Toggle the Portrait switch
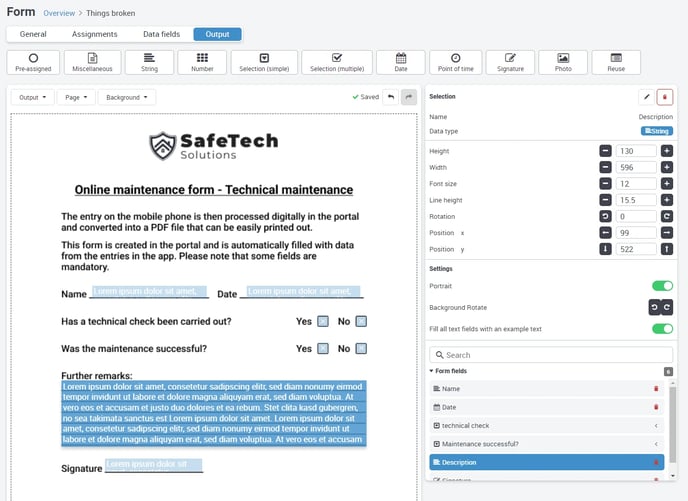The image size is (688, 501). 662,286
